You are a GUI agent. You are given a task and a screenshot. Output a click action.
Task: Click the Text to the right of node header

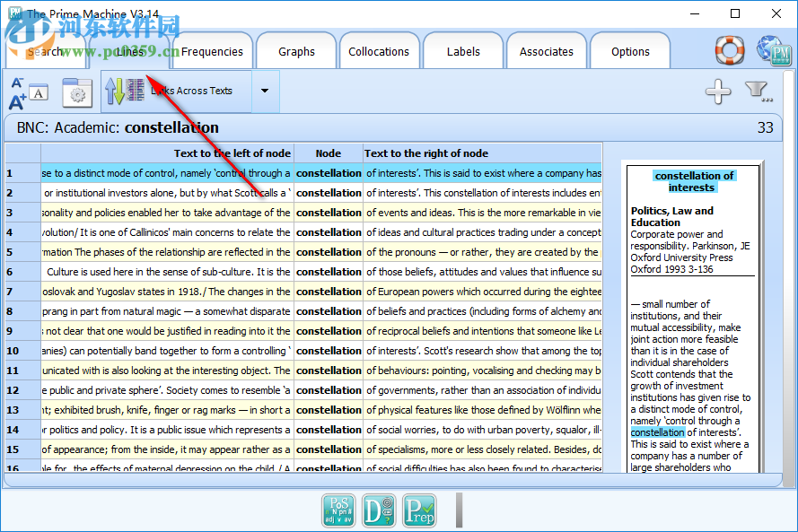pyautogui.click(x=482, y=153)
